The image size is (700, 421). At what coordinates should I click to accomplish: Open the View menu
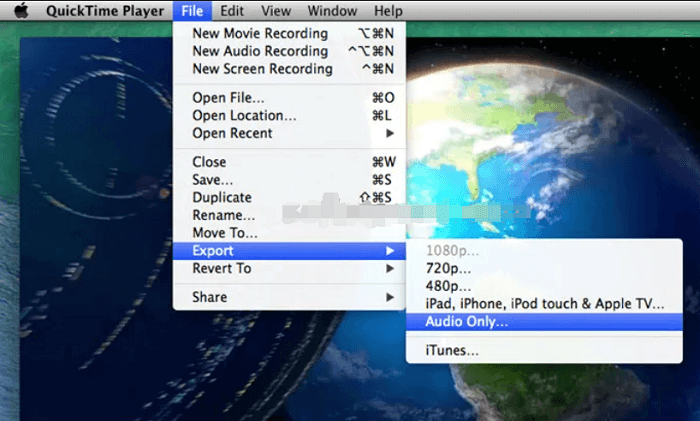click(275, 11)
